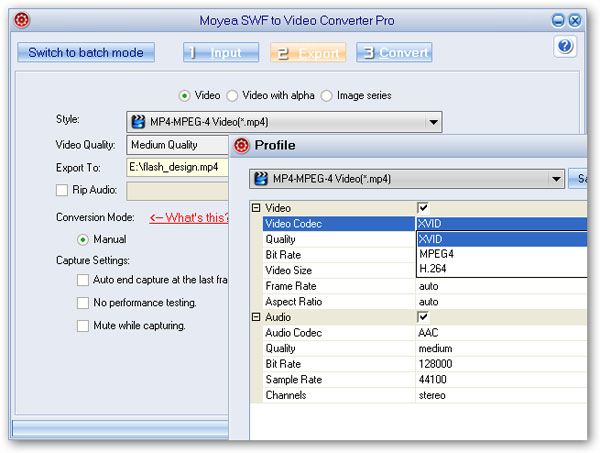Select the video Bit Rate property row
This screenshot has height=453, width=600.
[x=339, y=255]
